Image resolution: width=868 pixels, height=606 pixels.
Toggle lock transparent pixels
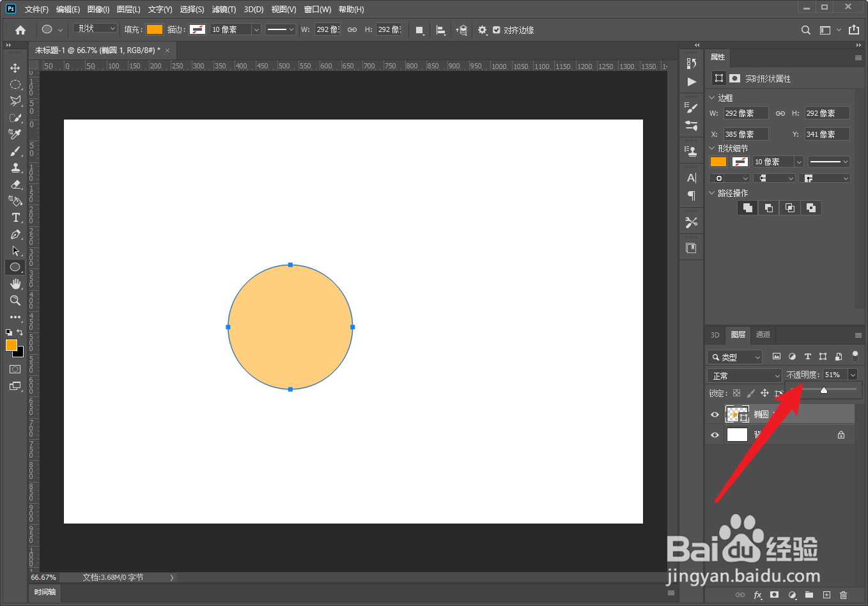click(737, 393)
